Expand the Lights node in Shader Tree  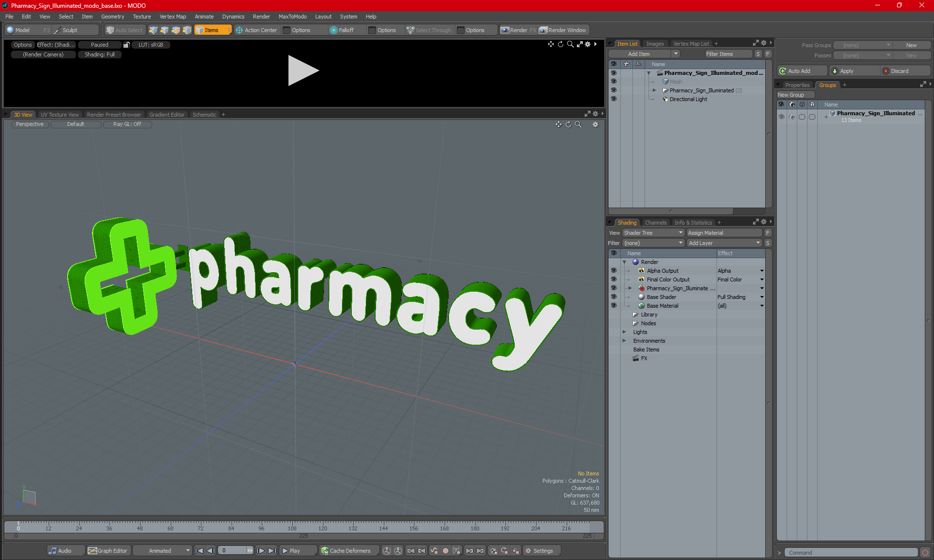point(625,332)
